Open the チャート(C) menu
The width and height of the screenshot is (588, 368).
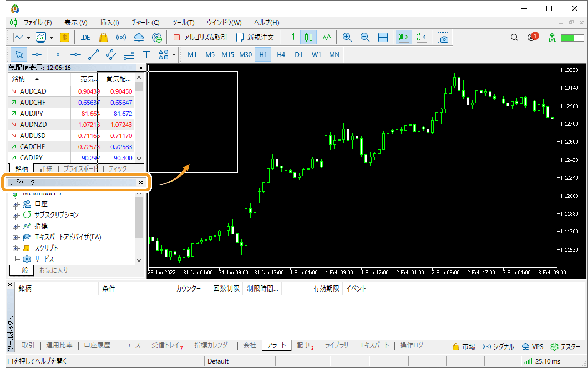click(145, 22)
